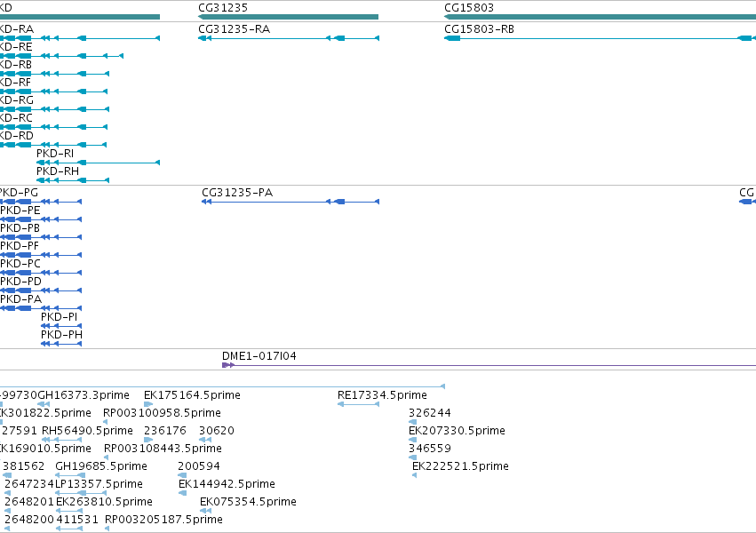This screenshot has width=756, height=533.
Task: Select the EK175164.5prime EST label
Action: click(x=192, y=395)
